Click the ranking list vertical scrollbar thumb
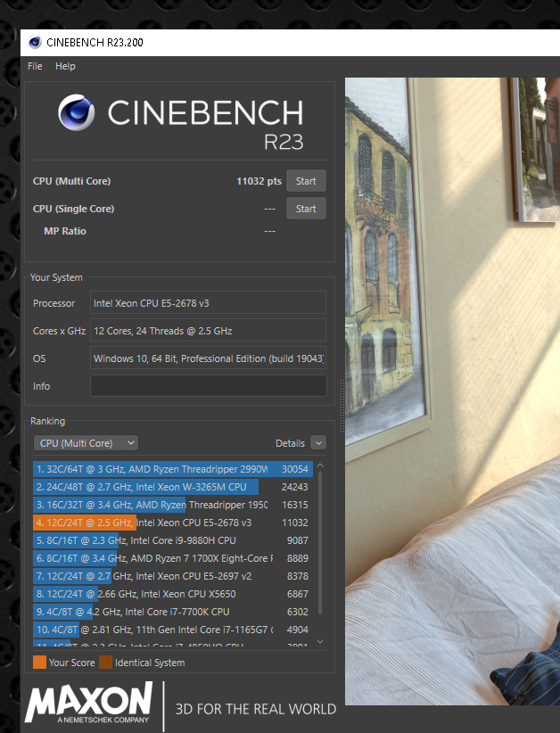The width and height of the screenshot is (560, 733). pos(320,542)
